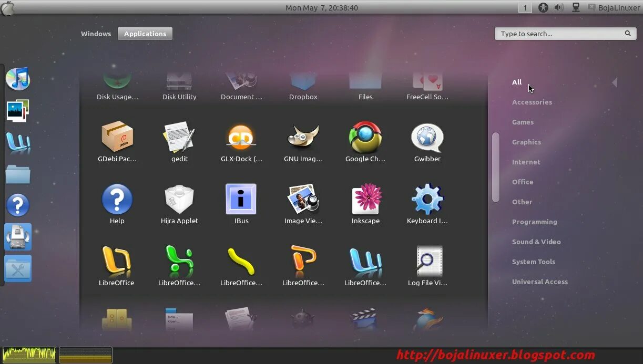Click the Disk Utility label

click(179, 97)
